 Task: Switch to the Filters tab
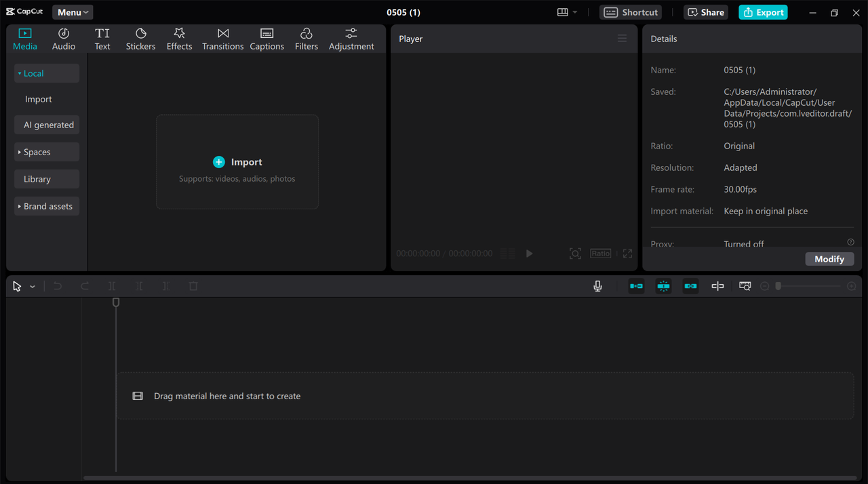click(306, 39)
